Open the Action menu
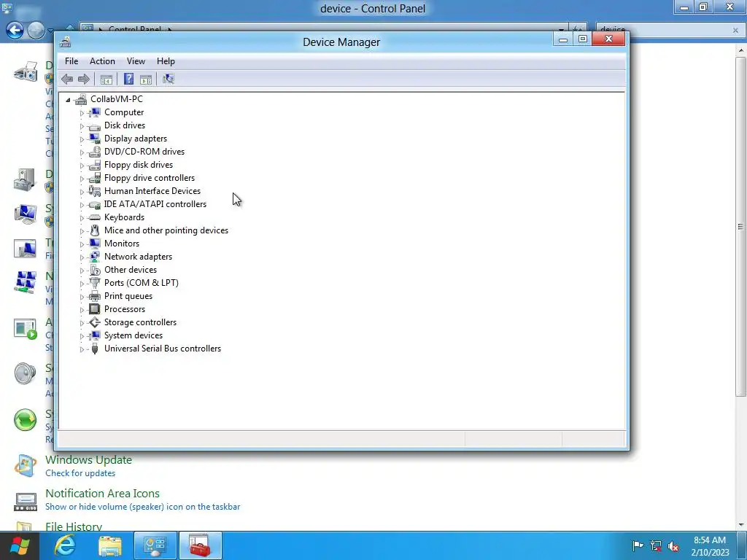Image resolution: width=747 pixels, height=560 pixels. pyautogui.click(x=102, y=61)
